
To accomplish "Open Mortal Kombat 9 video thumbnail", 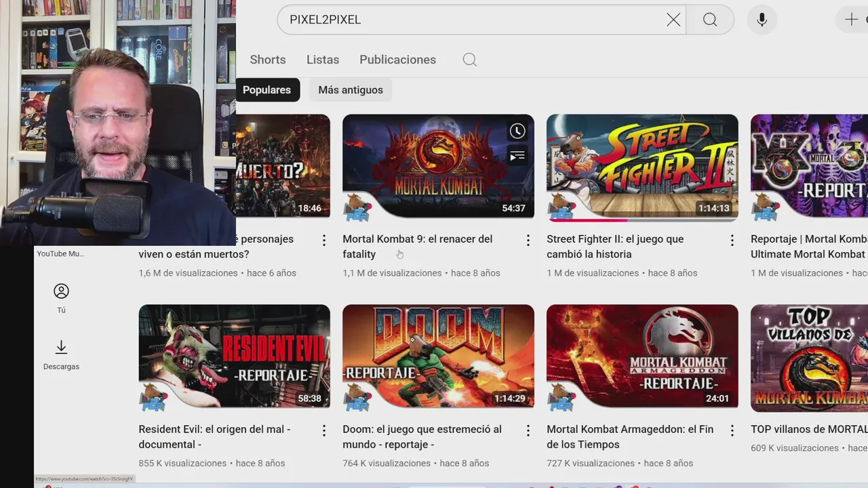I will (438, 167).
